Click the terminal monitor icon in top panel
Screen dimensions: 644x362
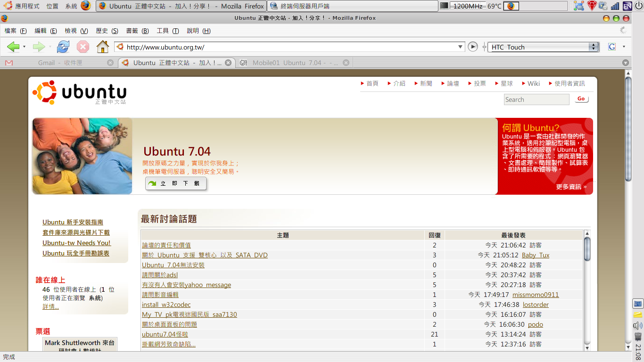point(444,6)
